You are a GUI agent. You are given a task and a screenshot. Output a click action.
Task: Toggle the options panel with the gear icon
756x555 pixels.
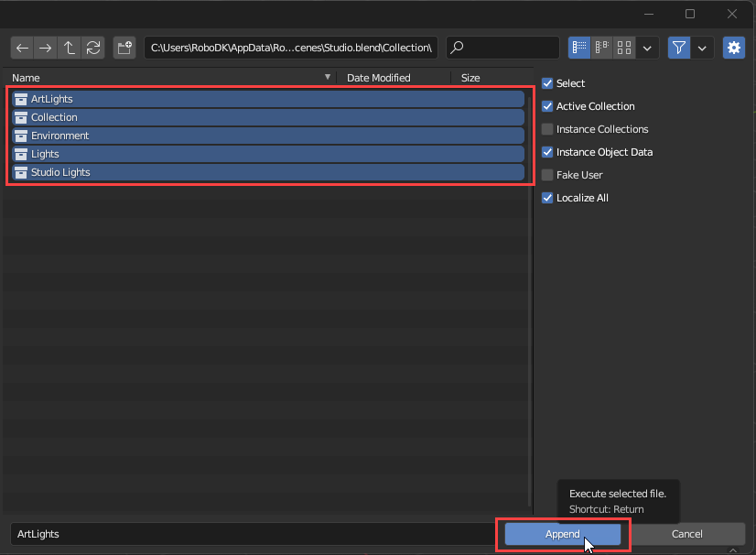[733, 48]
